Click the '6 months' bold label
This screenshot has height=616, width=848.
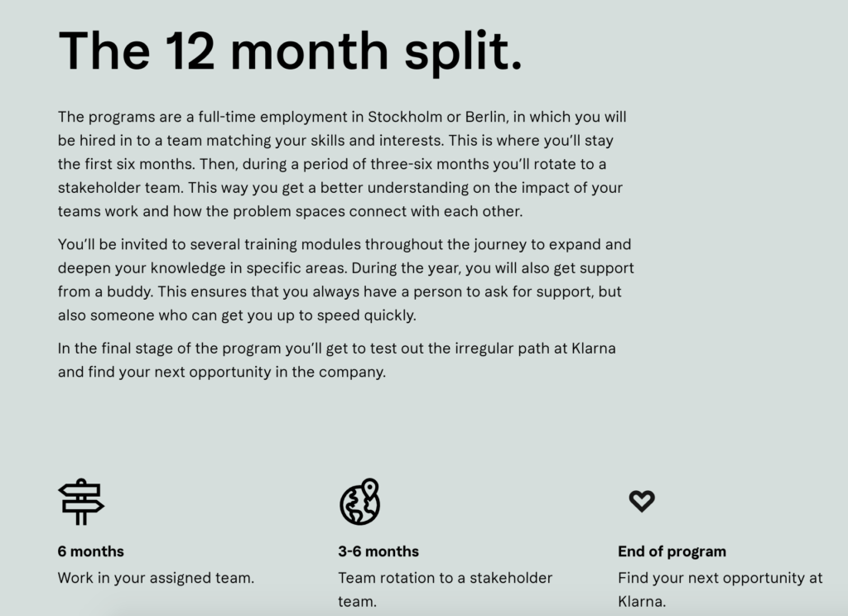(91, 551)
